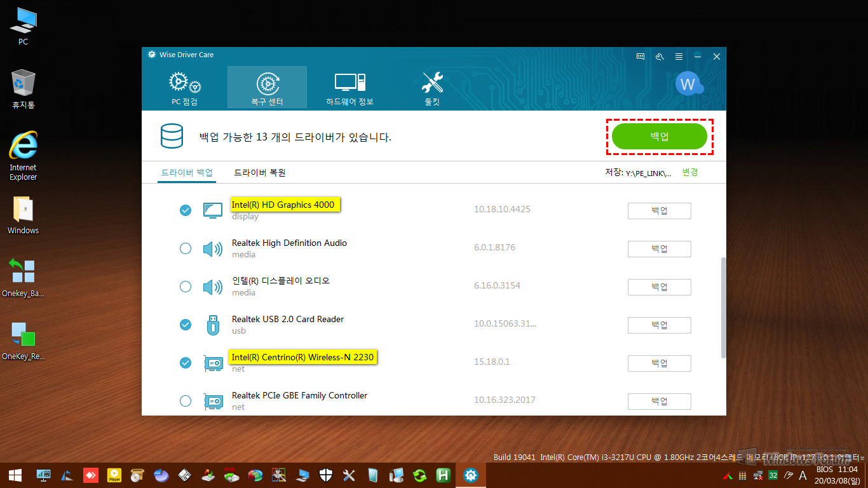The width and height of the screenshot is (868, 488).
Task: Click the green refresh arrows taskbar icon
Action: pos(419,475)
